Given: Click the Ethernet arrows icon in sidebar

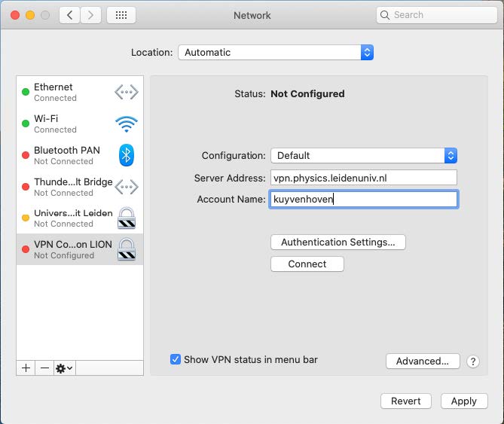Looking at the screenshot, I should click(x=127, y=93).
